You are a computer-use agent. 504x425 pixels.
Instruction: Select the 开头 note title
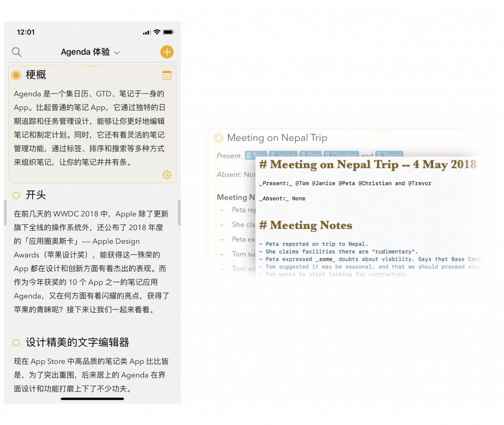[x=36, y=195]
